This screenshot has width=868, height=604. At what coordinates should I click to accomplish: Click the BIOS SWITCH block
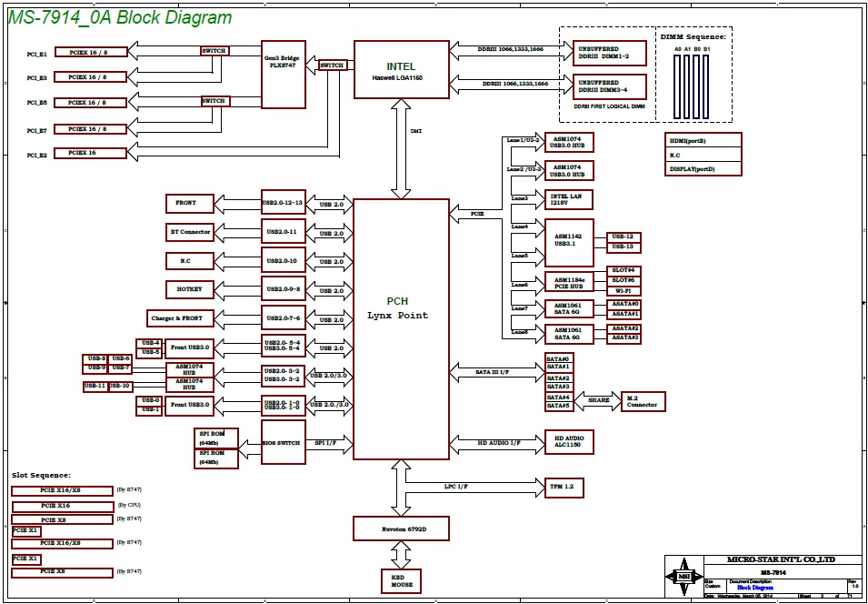[x=281, y=443]
